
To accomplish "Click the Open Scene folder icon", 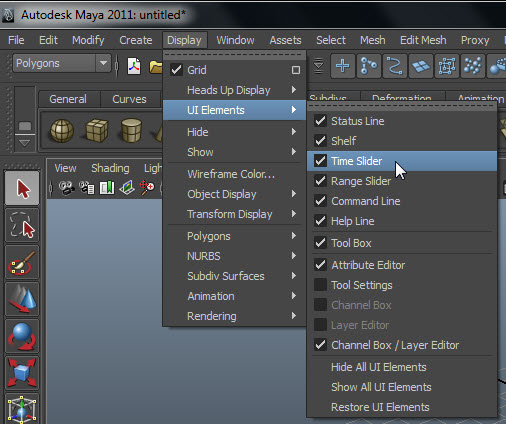I will click(155, 67).
